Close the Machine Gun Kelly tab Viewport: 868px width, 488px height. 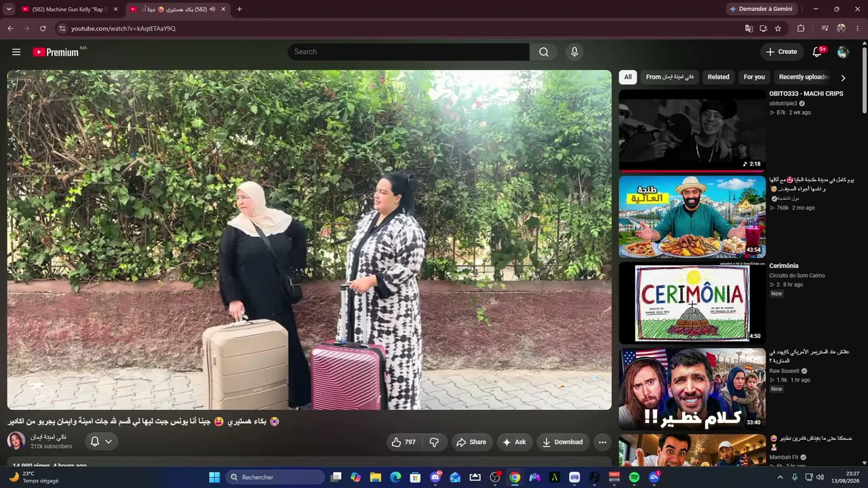pyautogui.click(x=115, y=9)
